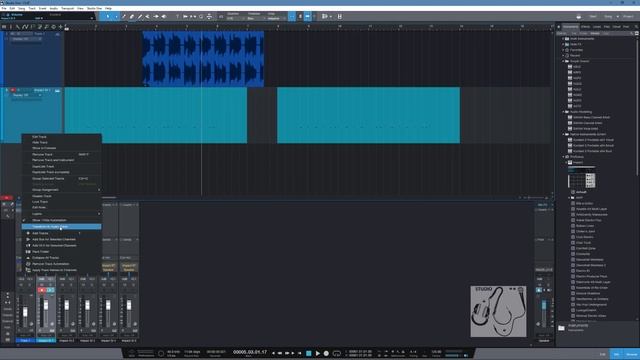Select the Arrow tool in toolbar

tap(108, 16)
